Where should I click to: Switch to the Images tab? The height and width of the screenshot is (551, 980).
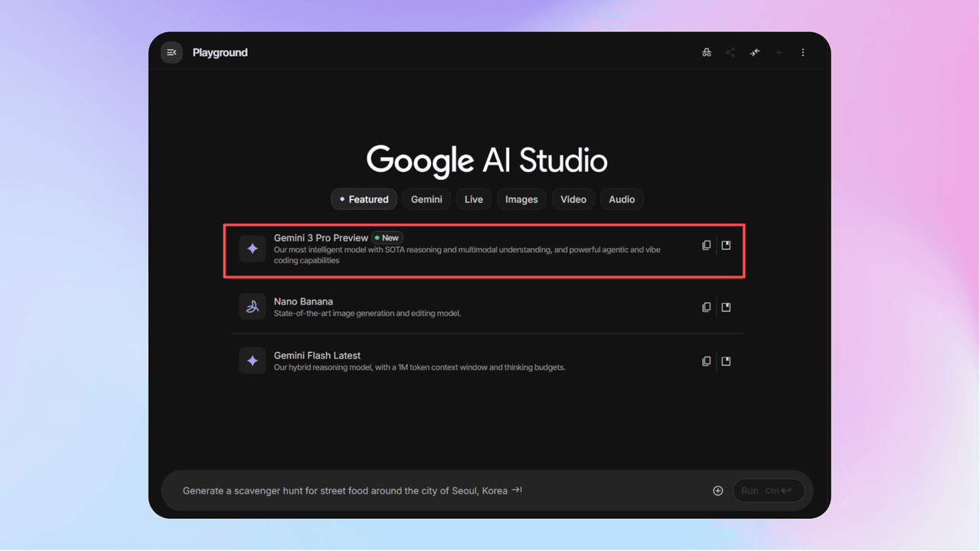pyautogui.click(x=521, y=199)
